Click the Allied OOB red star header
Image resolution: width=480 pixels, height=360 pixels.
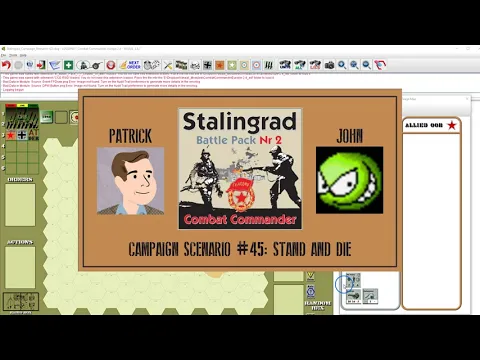tap(431, 125)
